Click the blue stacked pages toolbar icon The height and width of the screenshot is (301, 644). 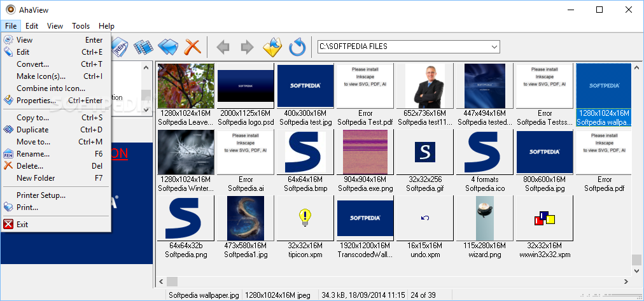[167, 47]
